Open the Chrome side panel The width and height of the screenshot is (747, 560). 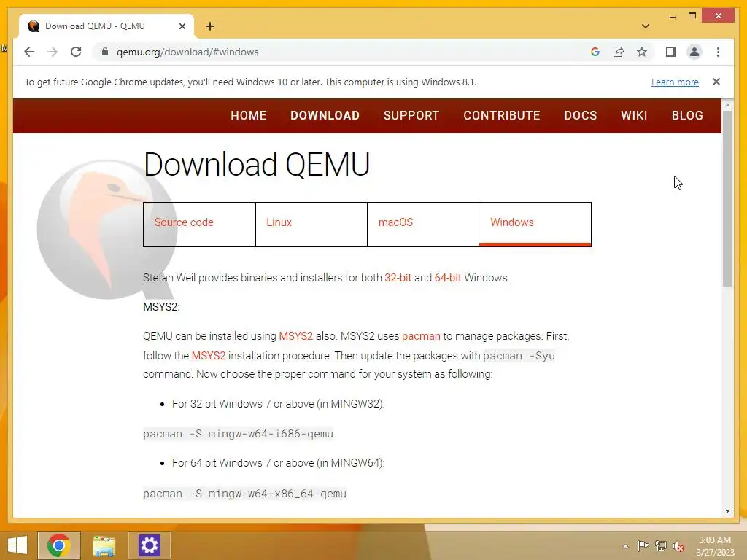click(x=671, y=52)
